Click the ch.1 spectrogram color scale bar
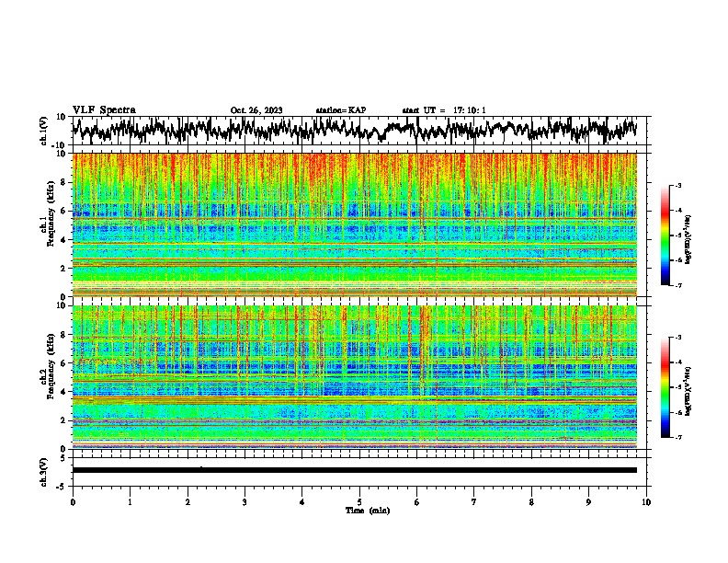This screenshot has height=563, width=728. (665, 236)
